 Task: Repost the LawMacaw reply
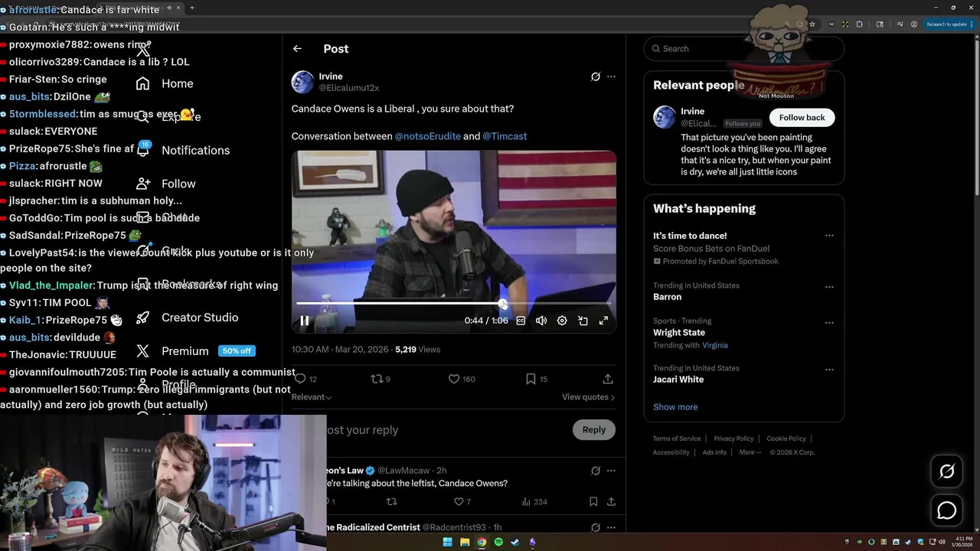391,502
